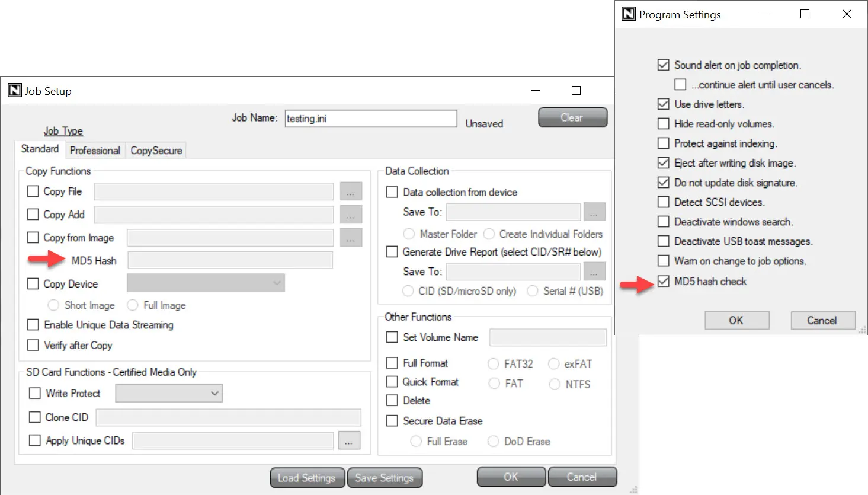The height and width of the screenshot is (495, 868).
Task: Open browse button for Apply Unique CIDs
Action: (349, 440)
